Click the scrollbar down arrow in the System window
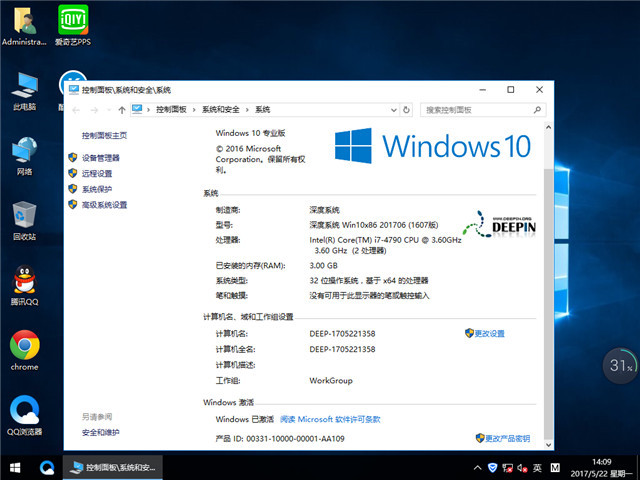640x480 pixels. click(x=549, y=445)
